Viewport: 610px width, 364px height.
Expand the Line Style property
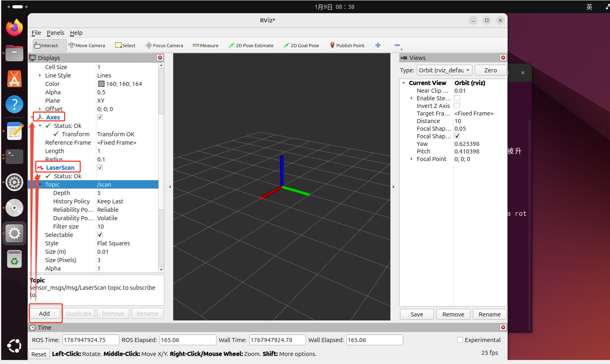(x=40, y=76)
